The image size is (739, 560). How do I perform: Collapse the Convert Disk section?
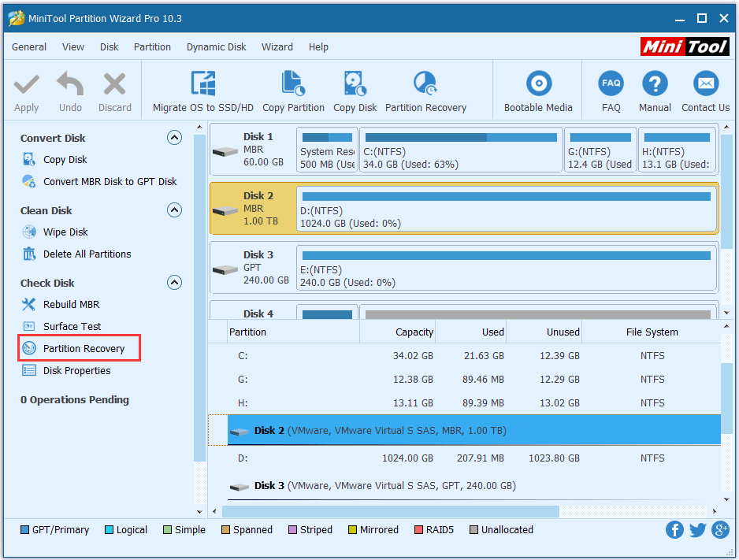[x=175, y=138]
